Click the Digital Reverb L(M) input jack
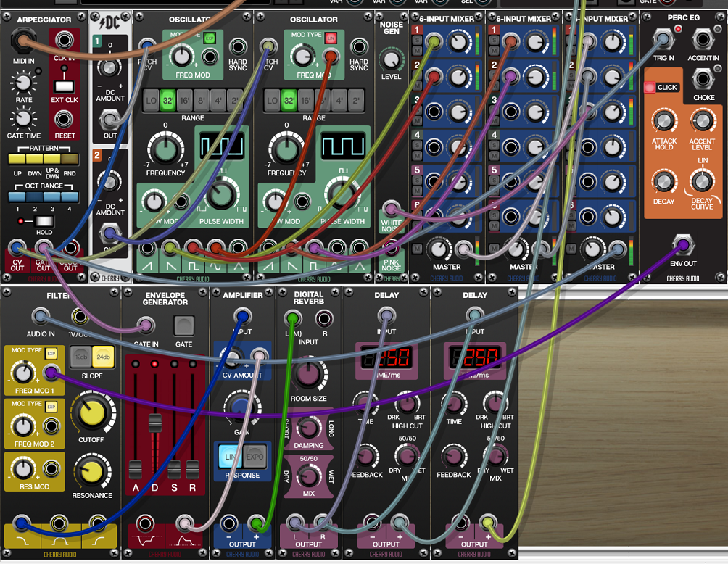 click(x=292, y=318)
